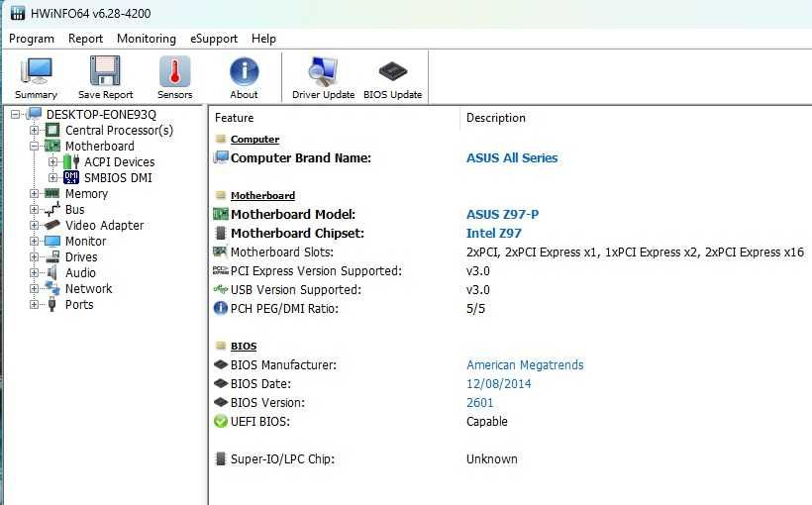
Task: Click the Motherboard section heading
Action: 262,195
